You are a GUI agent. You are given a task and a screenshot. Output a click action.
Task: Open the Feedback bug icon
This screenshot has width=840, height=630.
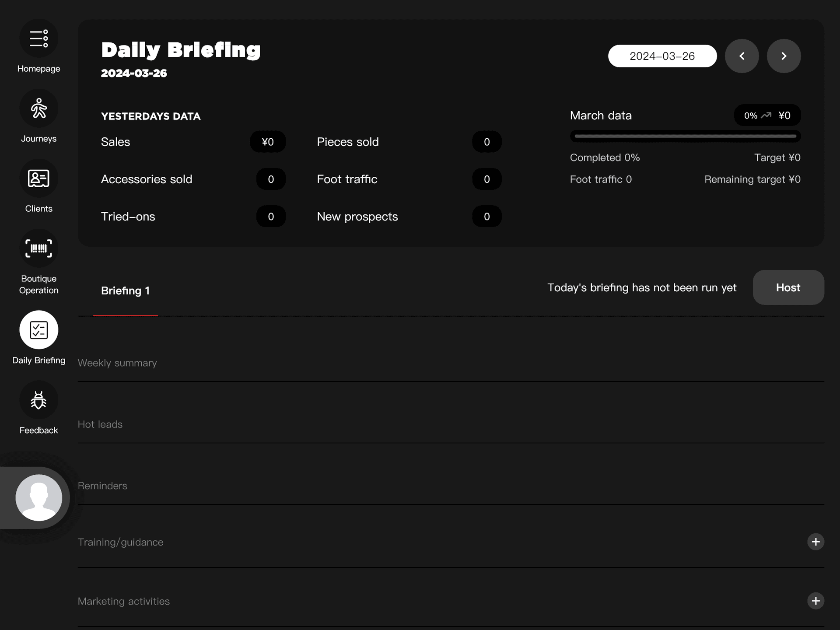click(38, 400)
